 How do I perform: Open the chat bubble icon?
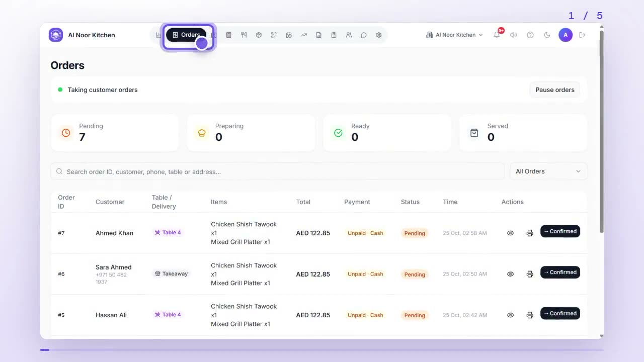pyautogui.click(x=364, y=35)
